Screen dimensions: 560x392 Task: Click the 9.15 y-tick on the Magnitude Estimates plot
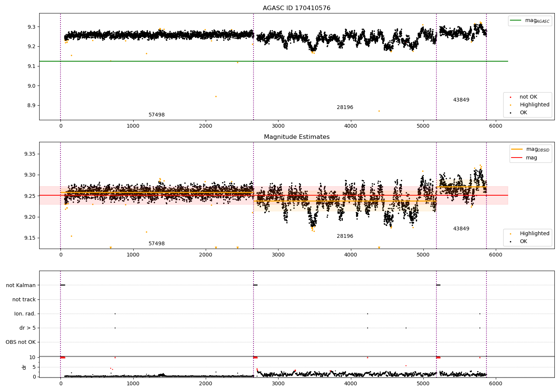[30, 238]
